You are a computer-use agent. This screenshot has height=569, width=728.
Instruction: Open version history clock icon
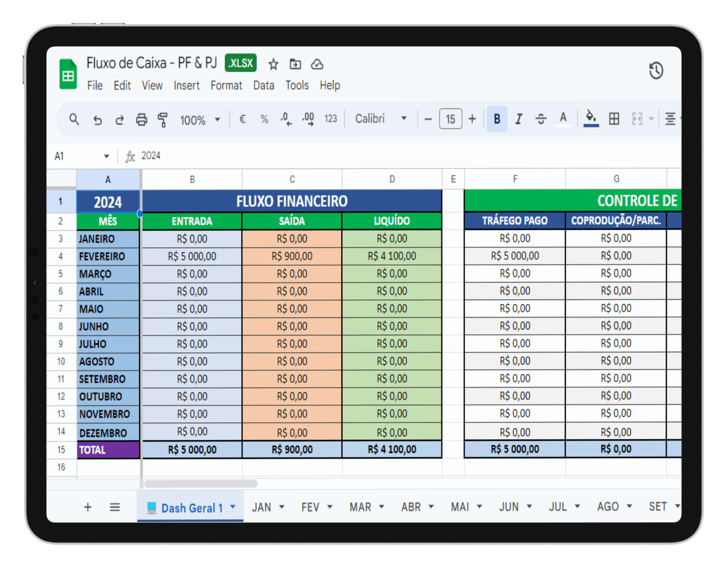click(656, 71)
